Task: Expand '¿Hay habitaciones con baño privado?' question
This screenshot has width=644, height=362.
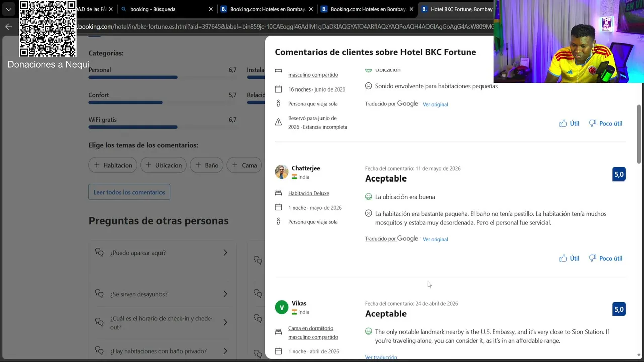Action: [x=162, y=351]
